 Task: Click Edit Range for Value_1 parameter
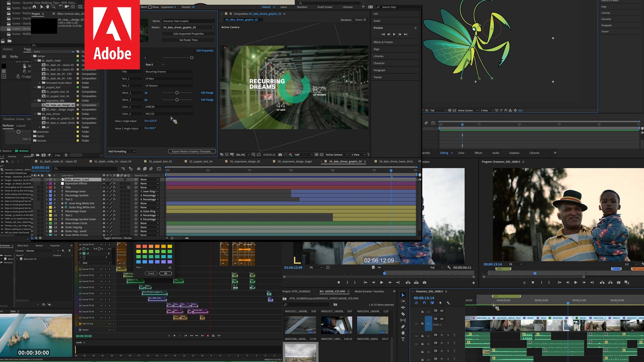pos(207,93)
